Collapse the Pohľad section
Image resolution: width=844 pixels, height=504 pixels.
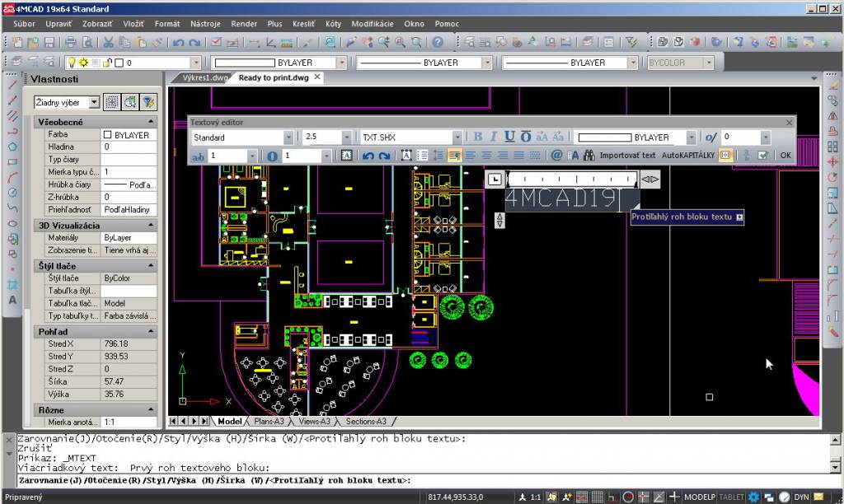tap(151, 331)
